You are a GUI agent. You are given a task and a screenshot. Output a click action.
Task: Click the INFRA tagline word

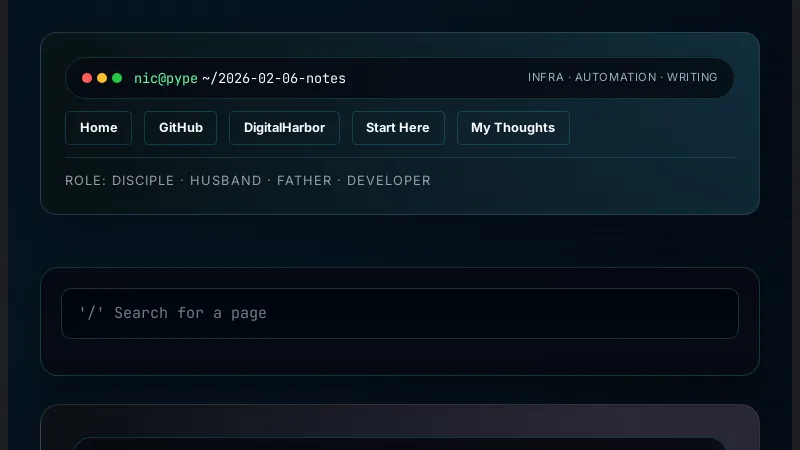click(x=546, y=77)
